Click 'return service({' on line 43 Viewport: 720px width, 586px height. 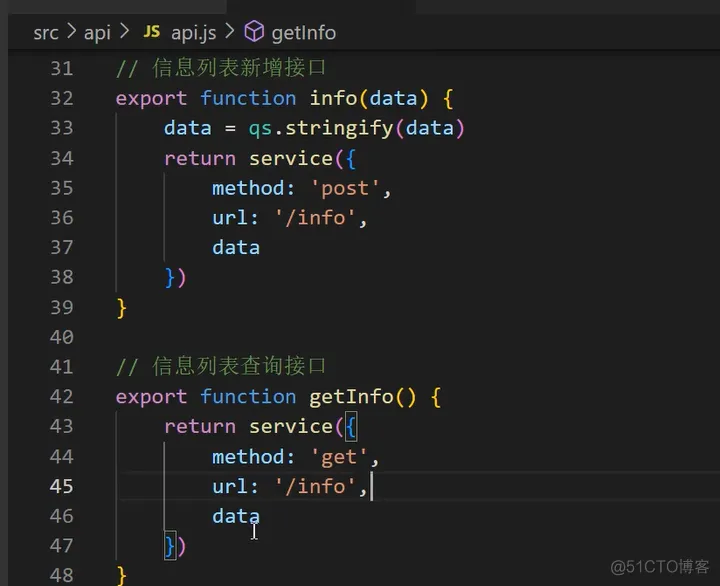[260, 427]
